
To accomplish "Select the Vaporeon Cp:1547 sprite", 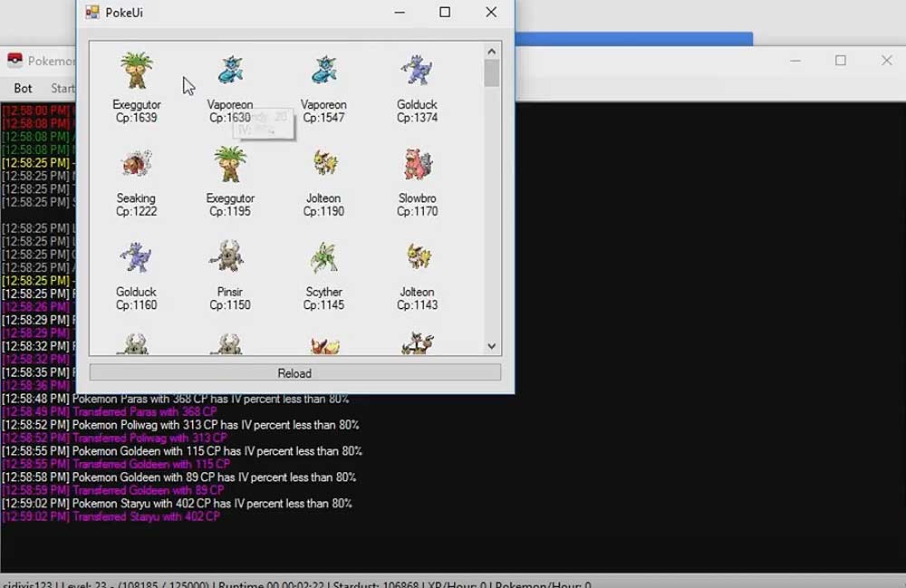I will tap(324, 71).
